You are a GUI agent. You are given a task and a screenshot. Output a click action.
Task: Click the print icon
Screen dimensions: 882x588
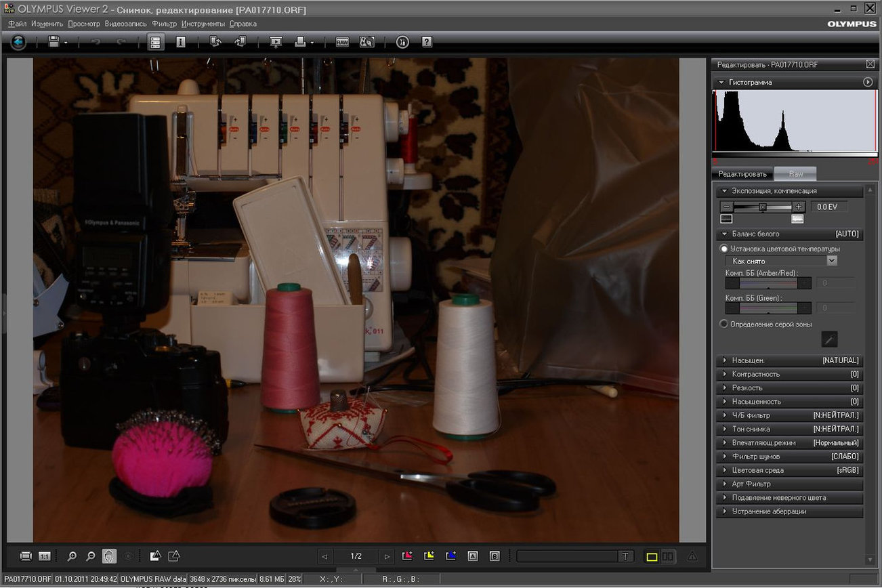click(301, 42)
